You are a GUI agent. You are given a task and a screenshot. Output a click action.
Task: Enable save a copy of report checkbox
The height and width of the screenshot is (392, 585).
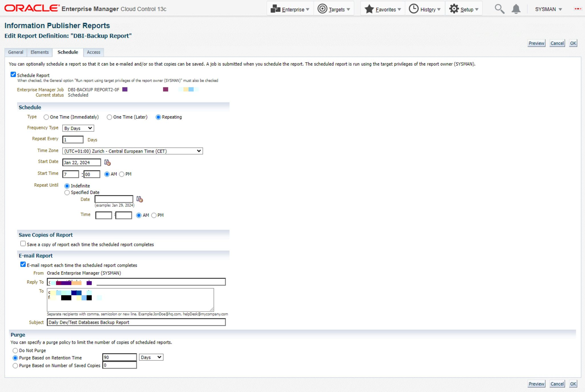(23, 244)
